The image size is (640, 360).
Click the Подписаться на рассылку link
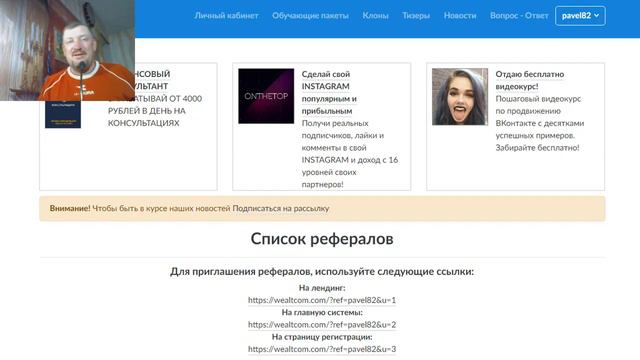tap(280, 208)
